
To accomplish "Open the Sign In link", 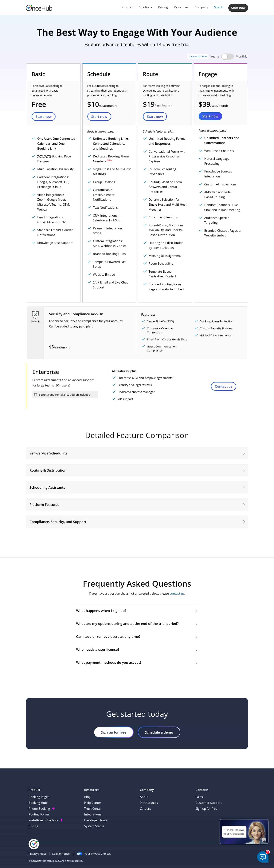I will (x=219, y=7).
